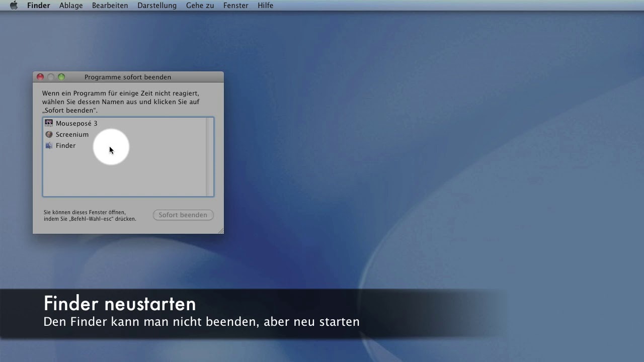The image size is (644, 362).
Task: Open the Finder menu
Action: [x=39, y=6]
